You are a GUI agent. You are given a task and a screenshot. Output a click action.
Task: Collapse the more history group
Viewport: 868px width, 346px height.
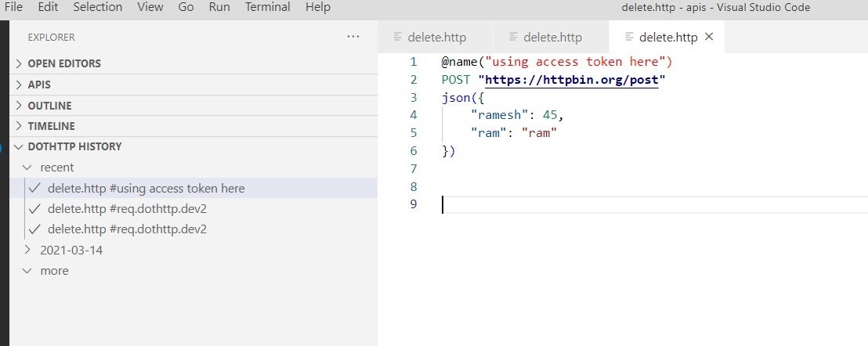tap(193, 271)
